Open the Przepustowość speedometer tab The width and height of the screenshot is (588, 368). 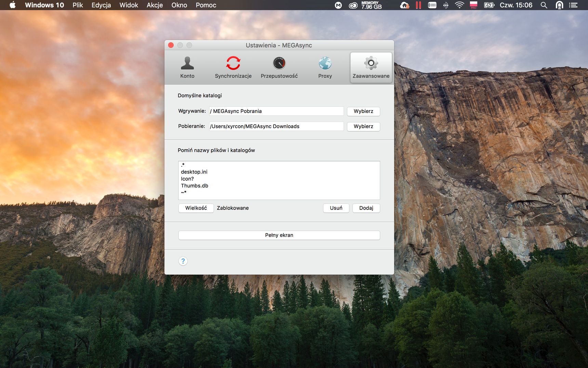279,67
